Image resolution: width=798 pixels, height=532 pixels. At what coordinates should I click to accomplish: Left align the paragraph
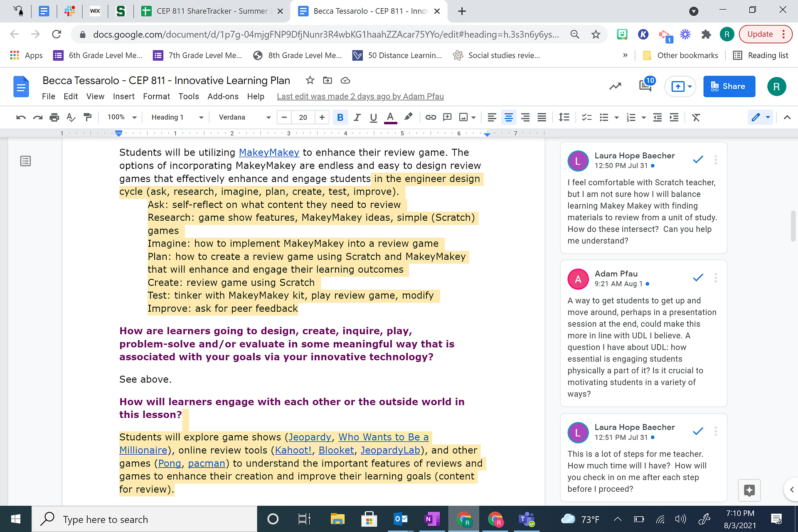492,118
